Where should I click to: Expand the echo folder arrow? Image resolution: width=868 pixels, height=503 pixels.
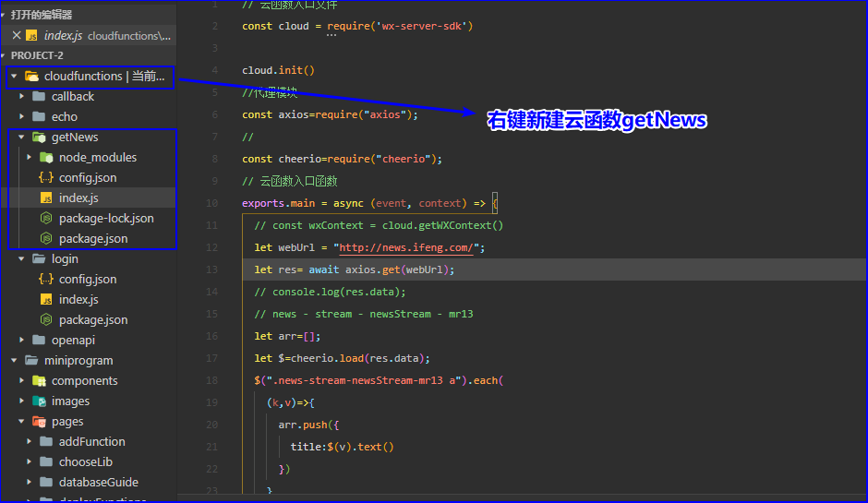click(x=21, y=117)
